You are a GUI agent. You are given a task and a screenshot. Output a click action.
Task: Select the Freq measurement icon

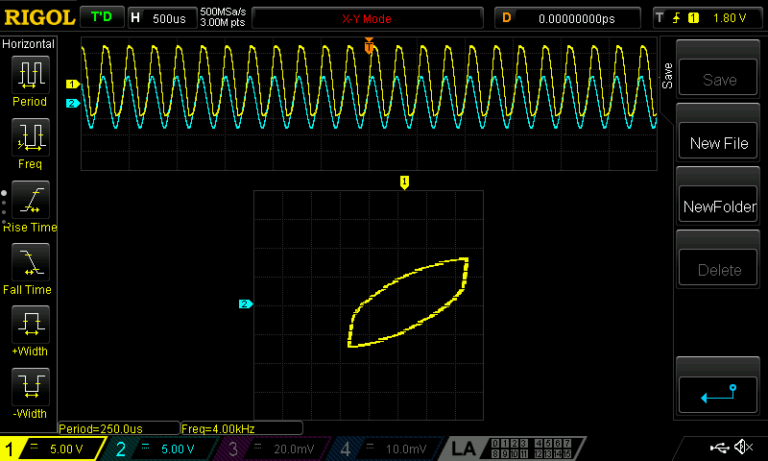[30, 137]
